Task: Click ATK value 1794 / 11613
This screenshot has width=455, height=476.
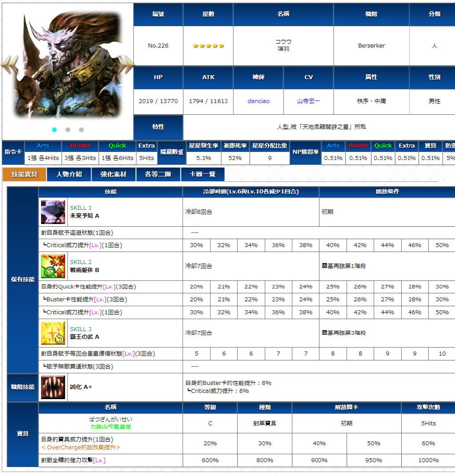Action: (208, 101)
